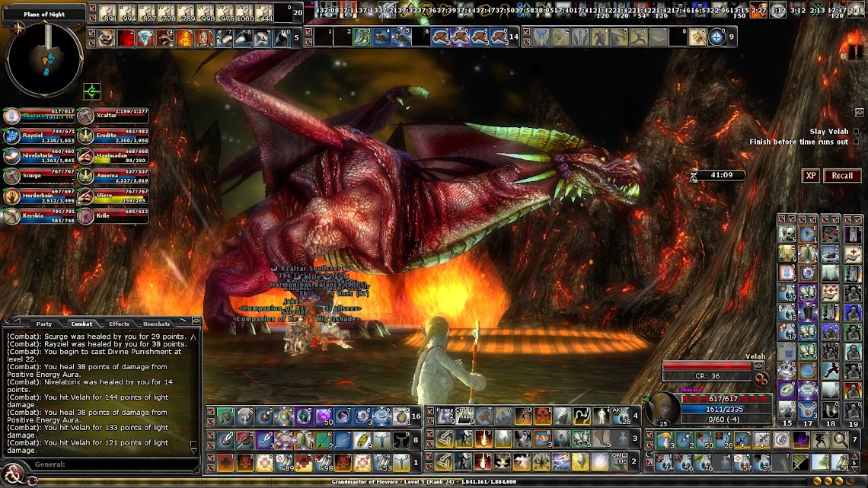Cycle bottom-right hotbar up with red arrow
The image size is (868, 488).
[857, 457]
